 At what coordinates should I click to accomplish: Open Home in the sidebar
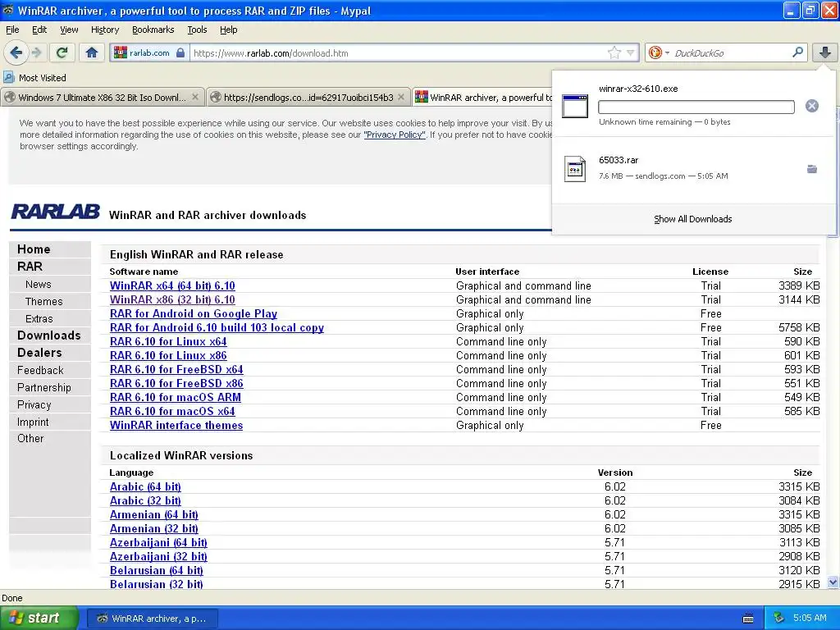(x=34, y=249)
